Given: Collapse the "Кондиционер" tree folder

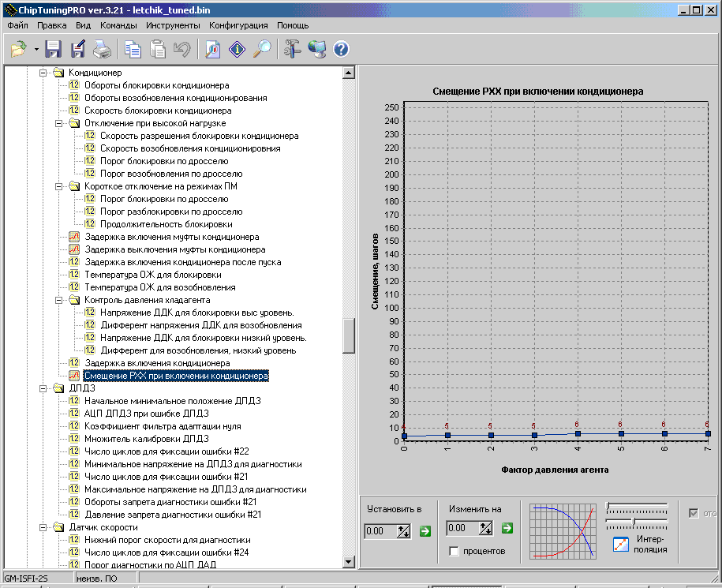Looking at the screenshot, I should tap(43, 73).
